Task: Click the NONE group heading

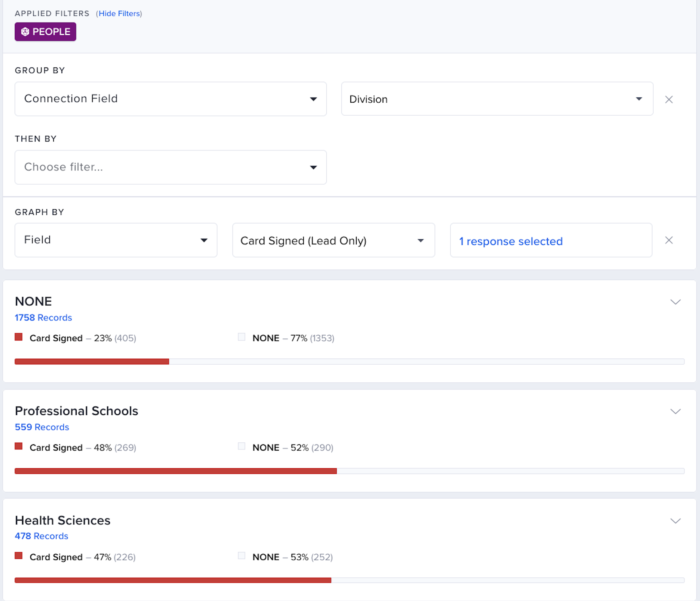Action: pos(33,301)
